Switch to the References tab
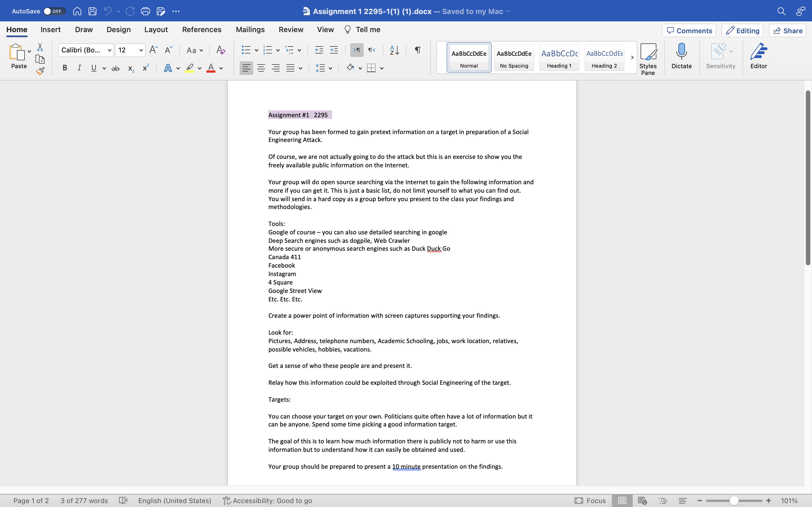 click(x=201, y=30)
